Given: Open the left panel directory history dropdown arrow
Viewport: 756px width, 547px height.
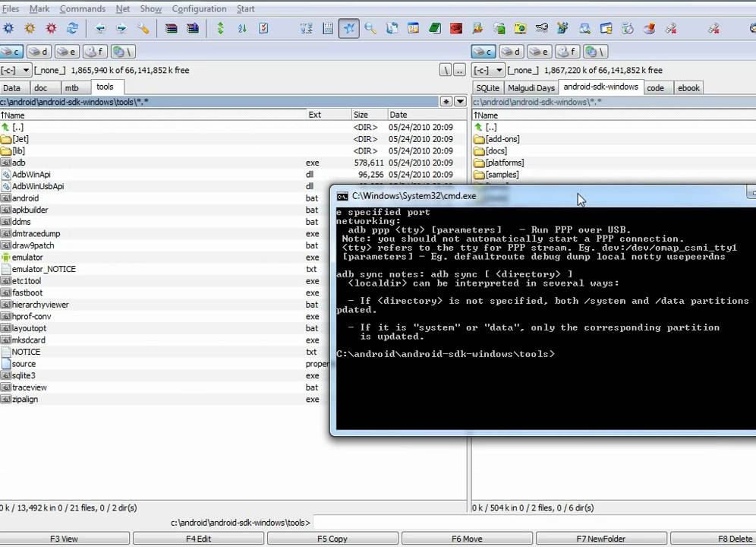Looking at the screenshot, I should point(461,101).
